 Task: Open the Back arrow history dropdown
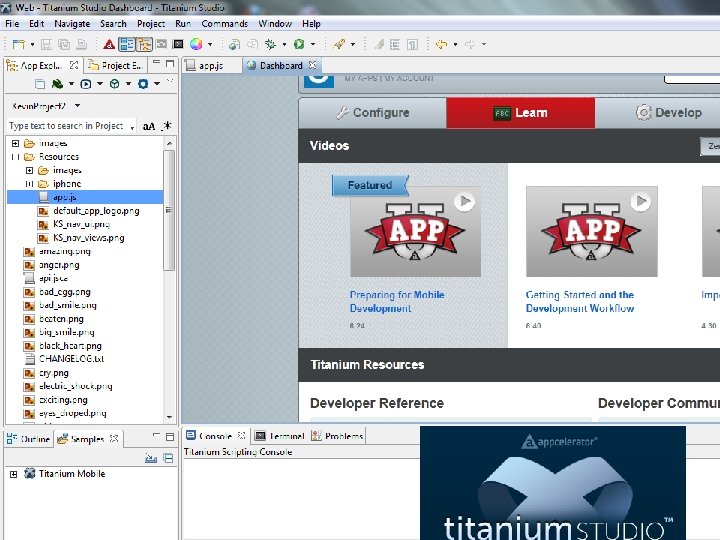pos(455,45)
